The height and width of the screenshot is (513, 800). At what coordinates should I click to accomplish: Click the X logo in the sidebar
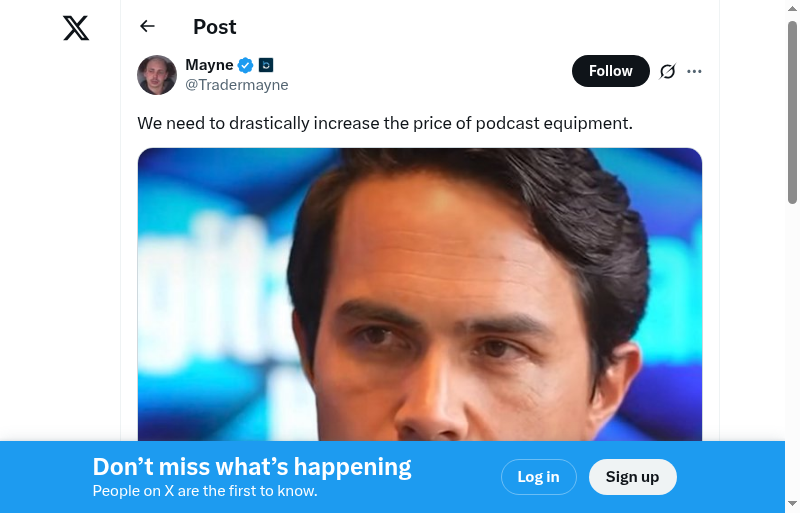click(x=76, y=28)
